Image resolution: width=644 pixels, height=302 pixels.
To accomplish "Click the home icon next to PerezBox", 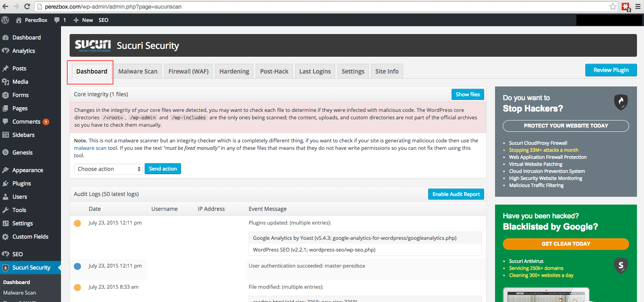I will [18, 20].
